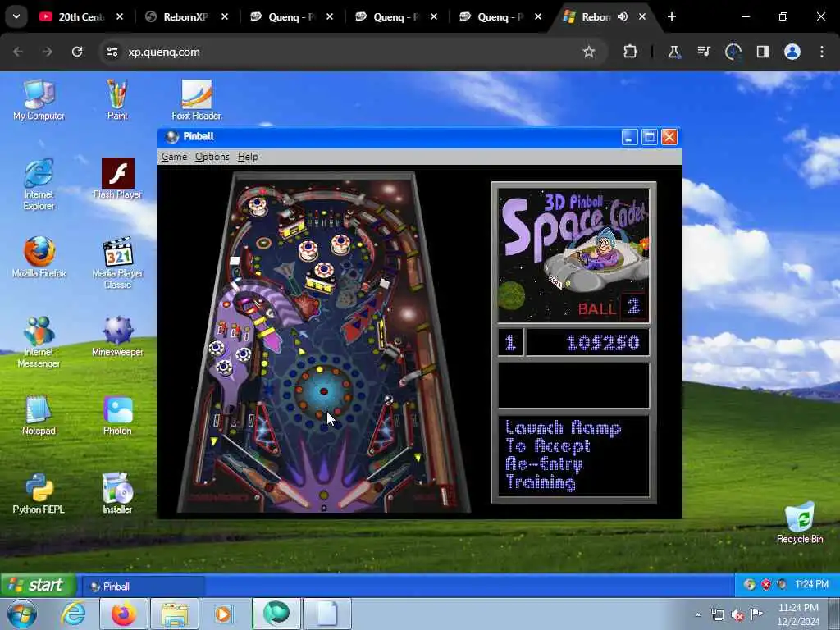This screenshot has height=630, width=840.
Task: View site information icon in address bar
Action: tap(112, 52)
